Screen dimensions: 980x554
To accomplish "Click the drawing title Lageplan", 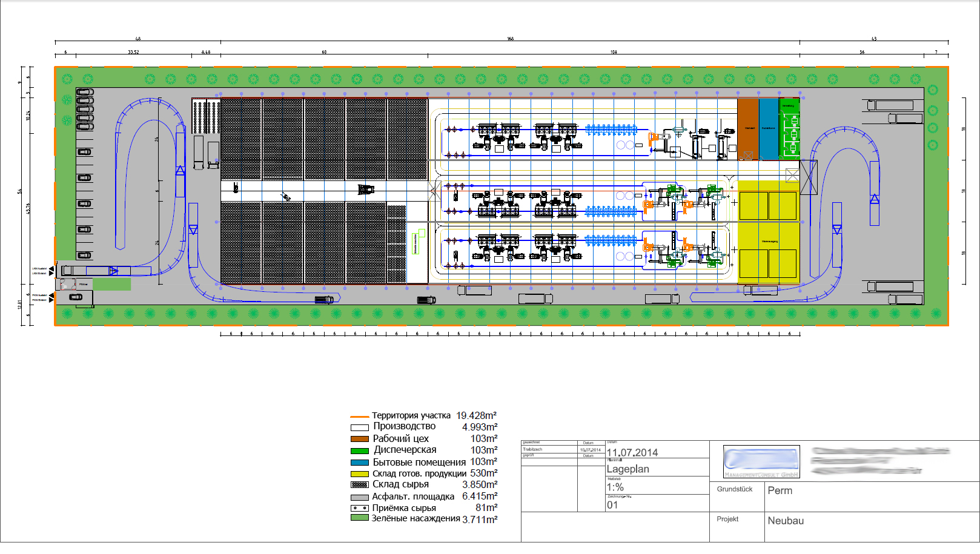I will coord(627,469).
